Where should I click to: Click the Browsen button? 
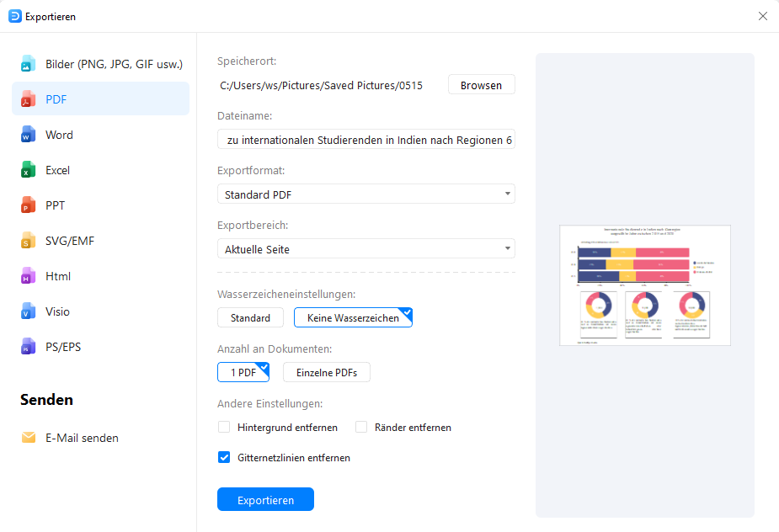[x=482, y=85]
